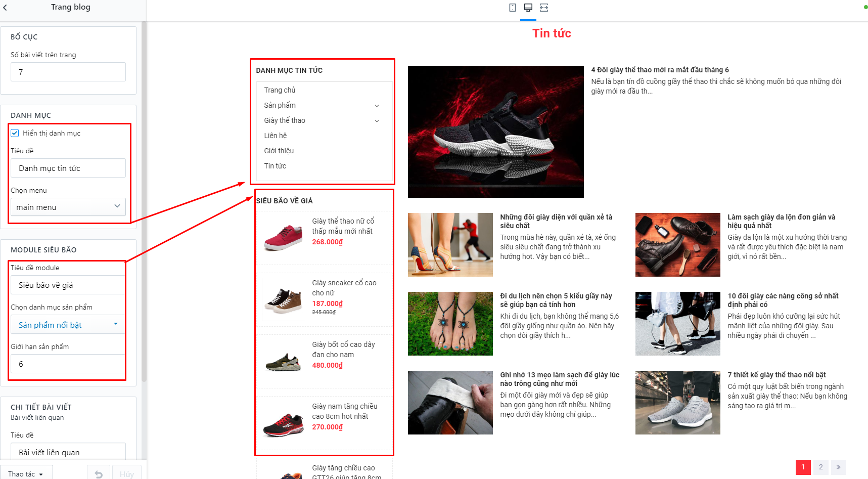Click the 480.000₫ price
The width and height of the screenshot is (868, 479).
point(328,365)
